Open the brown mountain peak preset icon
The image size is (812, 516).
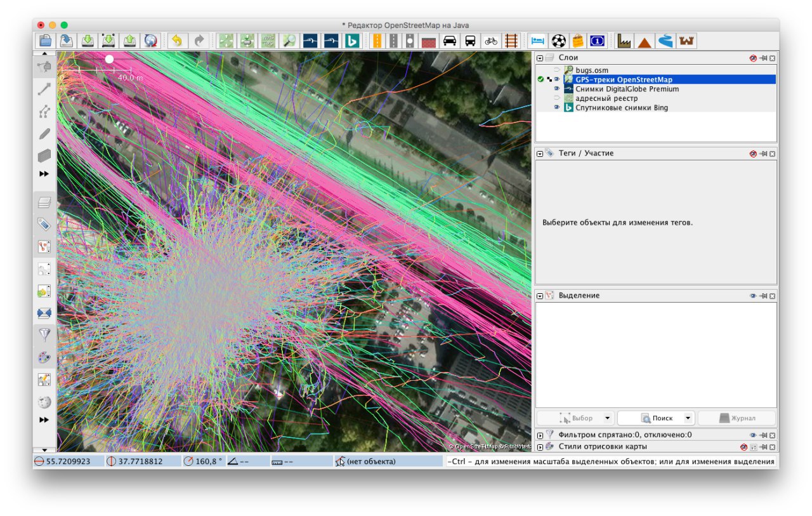point(645,41)
